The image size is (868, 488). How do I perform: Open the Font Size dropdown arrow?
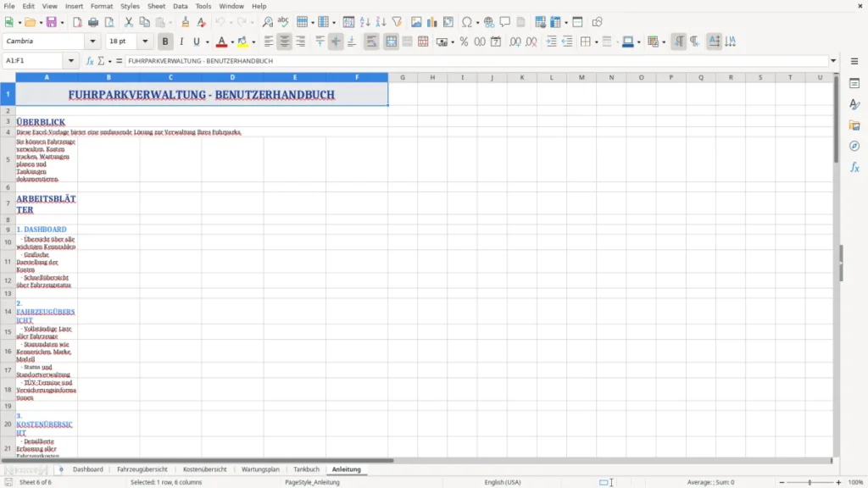point(145,42)
